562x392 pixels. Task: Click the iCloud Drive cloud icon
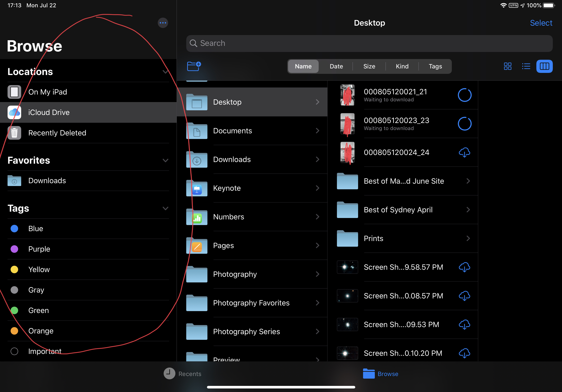point(14,112)
